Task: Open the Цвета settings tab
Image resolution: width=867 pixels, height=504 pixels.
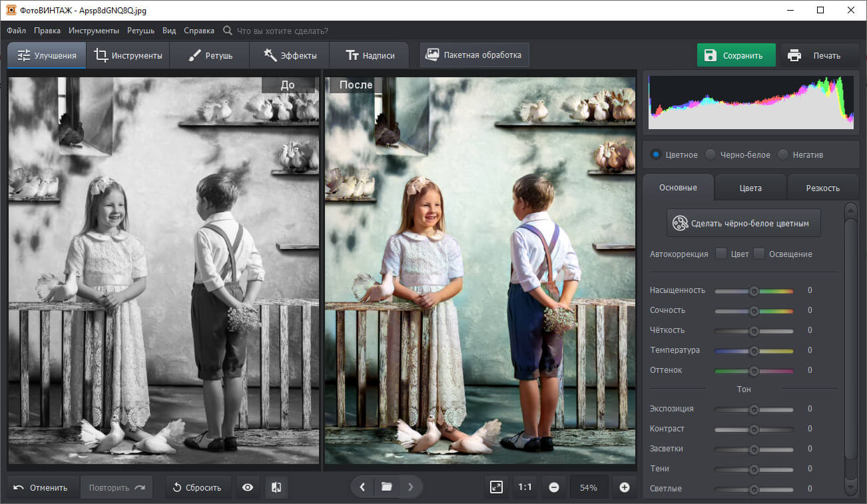Action: tap(750, 188)
